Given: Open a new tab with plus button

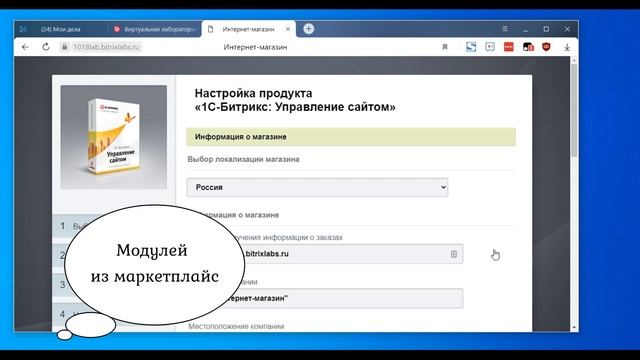Looking at the screenshot, I should pyautogui.click(x=309, y=29).
